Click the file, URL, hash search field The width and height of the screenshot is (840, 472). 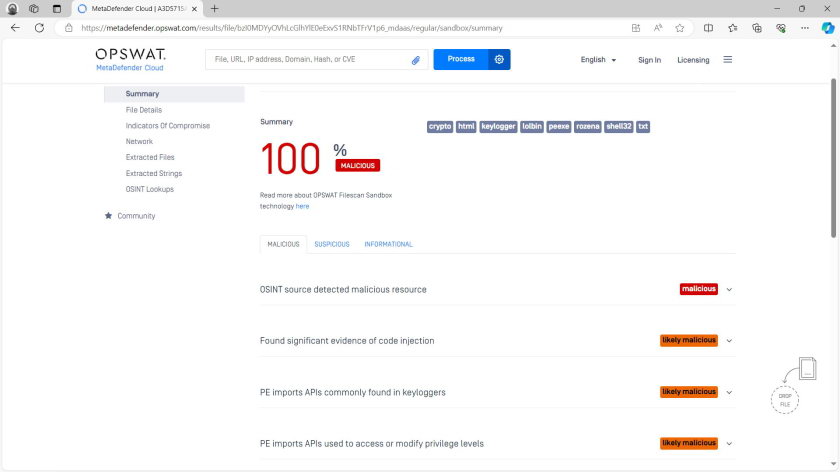[x=305, y=60]
